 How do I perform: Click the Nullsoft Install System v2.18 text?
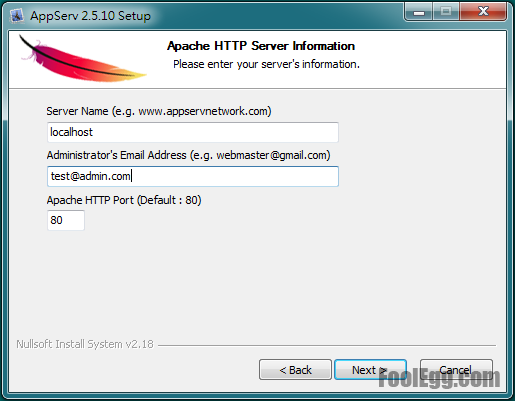pos(85,344)
